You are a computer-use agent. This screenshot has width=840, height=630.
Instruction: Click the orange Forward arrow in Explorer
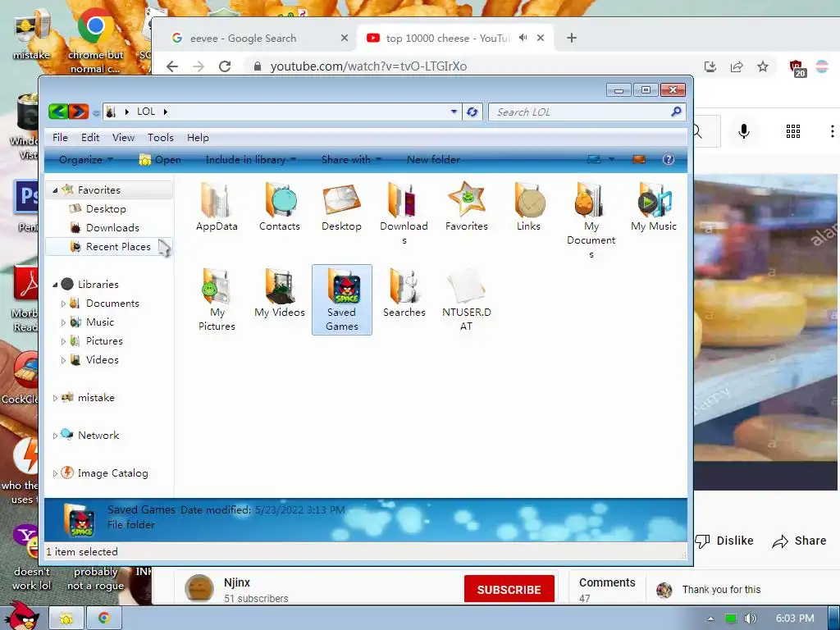tap(78, 112)
